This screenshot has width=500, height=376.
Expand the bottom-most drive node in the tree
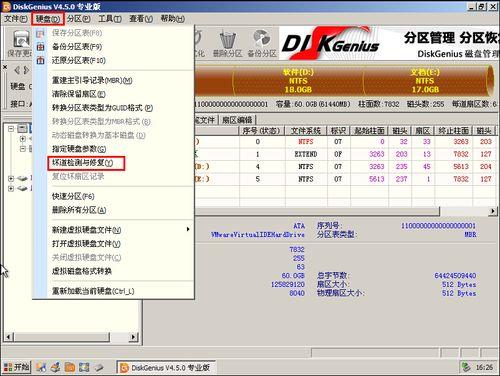pyautogui.click(x=11, y=189)
